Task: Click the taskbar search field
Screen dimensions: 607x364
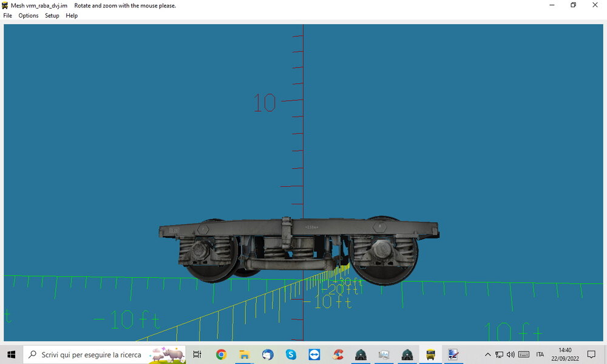Action: [104, 354]
